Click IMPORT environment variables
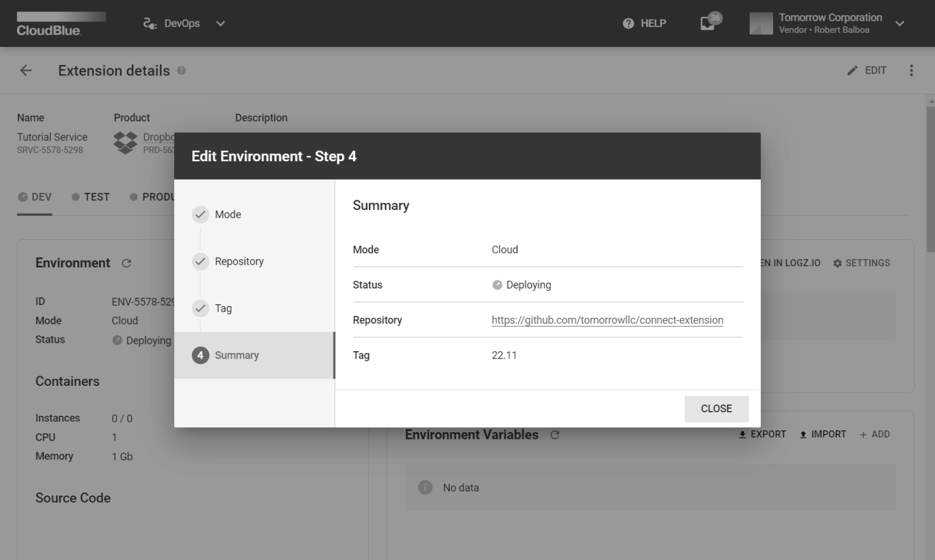Viewport: 935px width, 560px height. pos(822,434)
